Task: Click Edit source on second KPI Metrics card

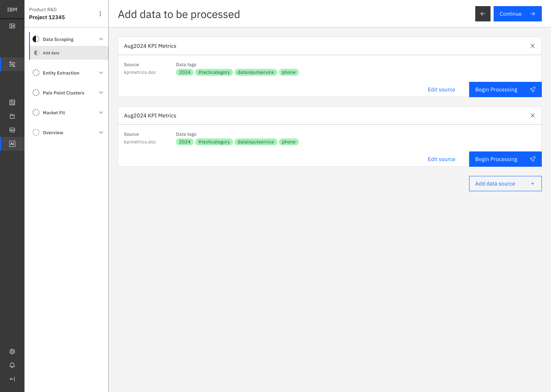Action: 441,159
